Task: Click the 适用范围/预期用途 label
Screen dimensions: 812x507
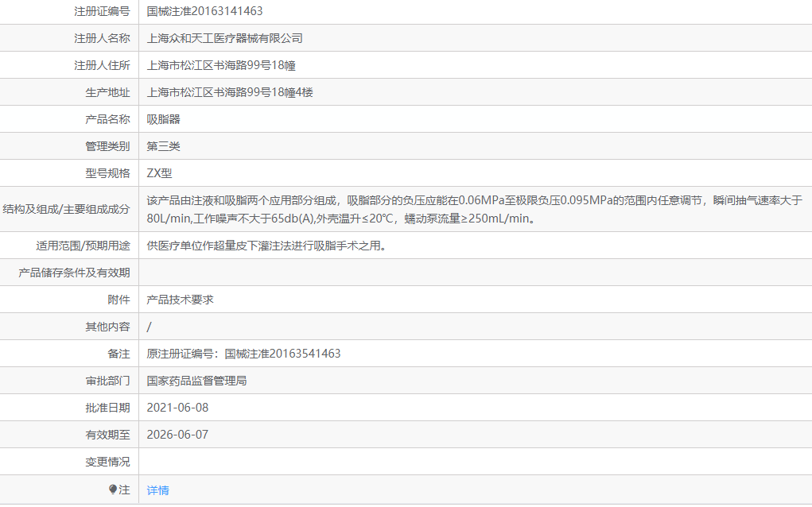Action: click(83, 246)
